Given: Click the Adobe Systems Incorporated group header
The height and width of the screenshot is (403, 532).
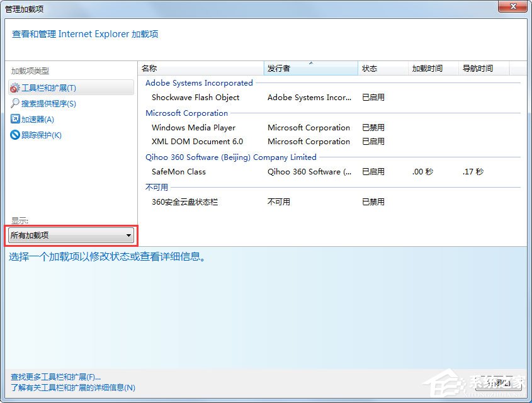Looking at the screenshot, I should click(x=199, y=82).
